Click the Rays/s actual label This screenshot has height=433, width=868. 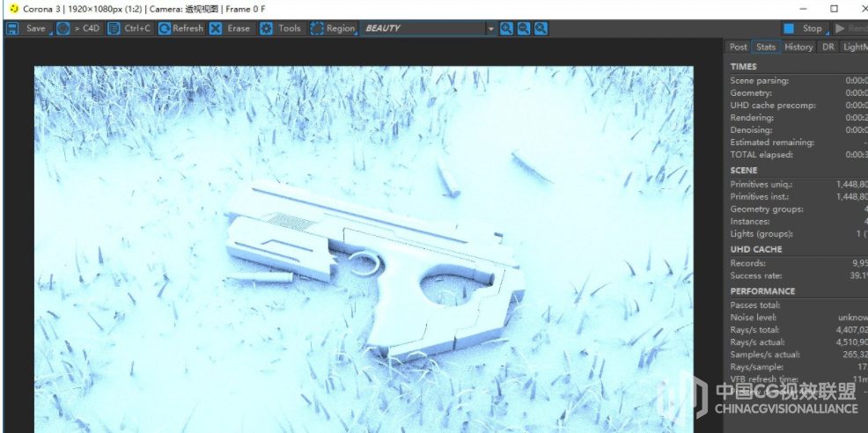point(757,342)
